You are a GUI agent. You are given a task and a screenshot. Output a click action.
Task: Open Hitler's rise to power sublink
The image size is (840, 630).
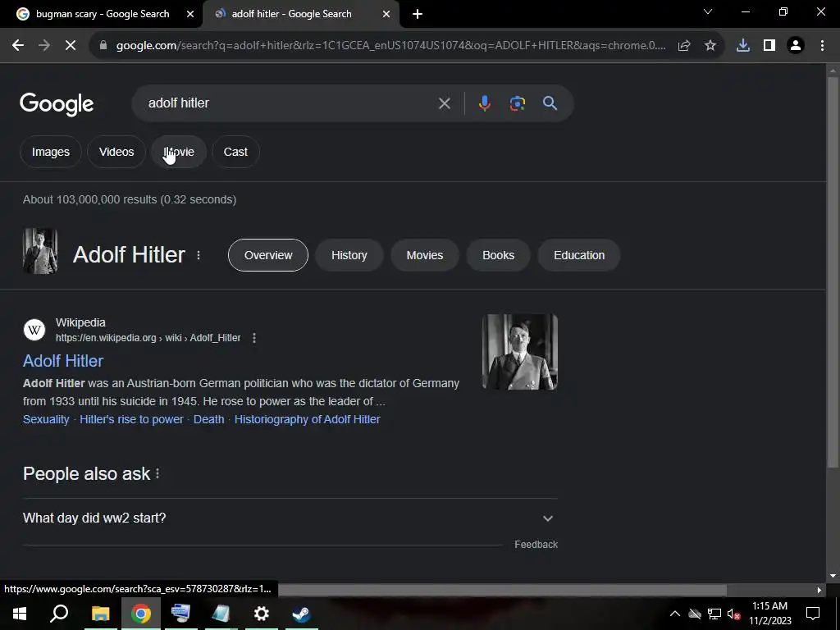pos(131,419)
